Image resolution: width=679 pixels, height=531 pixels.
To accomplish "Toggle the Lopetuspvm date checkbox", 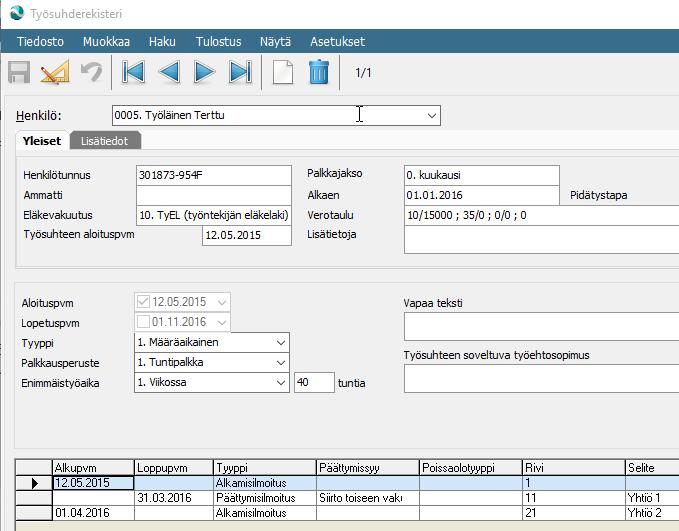I will [x=143, y=322].
